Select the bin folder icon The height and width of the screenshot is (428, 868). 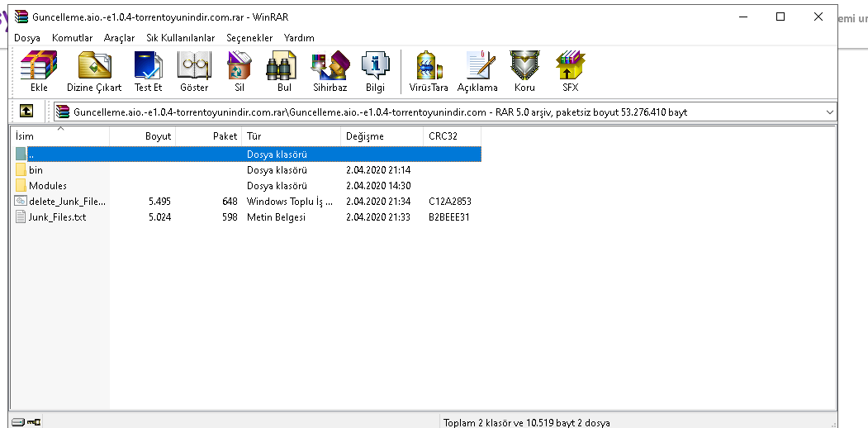tap(21, 170)
